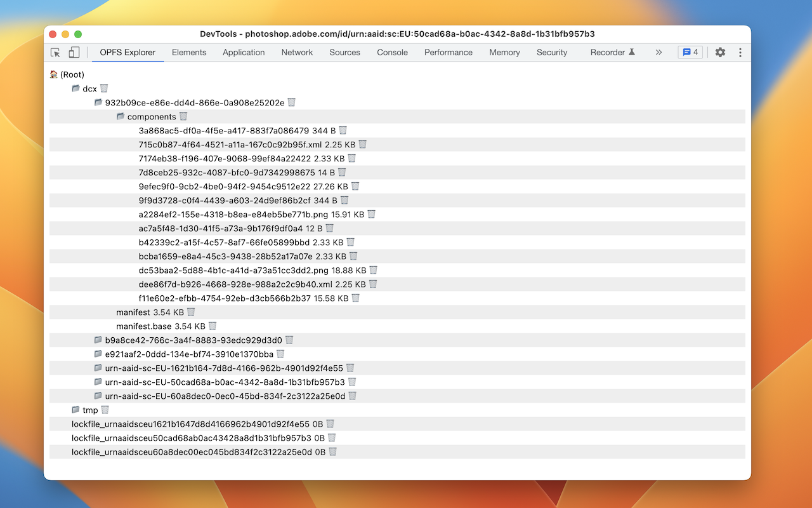Switch to the Memory tab
This screenshot has height=508, width=812.
504,53
